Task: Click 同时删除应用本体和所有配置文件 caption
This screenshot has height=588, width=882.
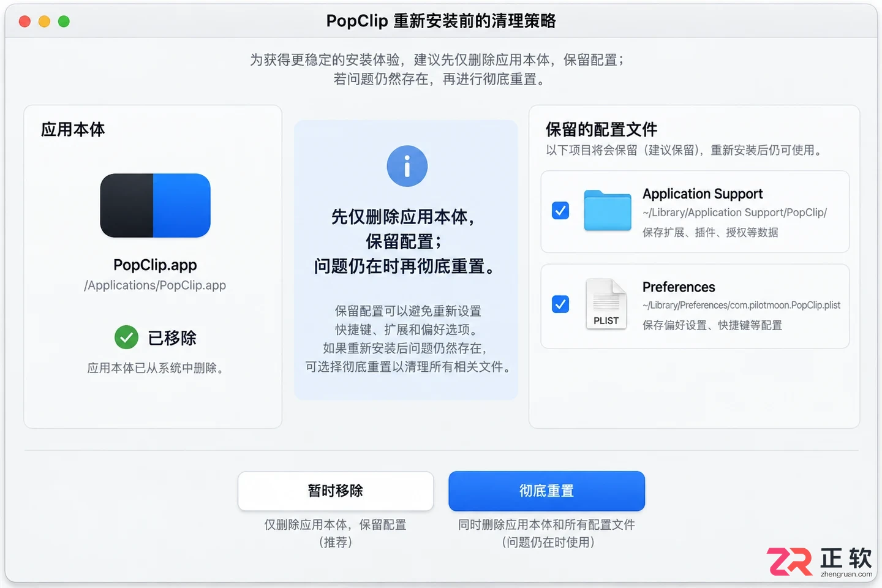Action: (546, 525)
